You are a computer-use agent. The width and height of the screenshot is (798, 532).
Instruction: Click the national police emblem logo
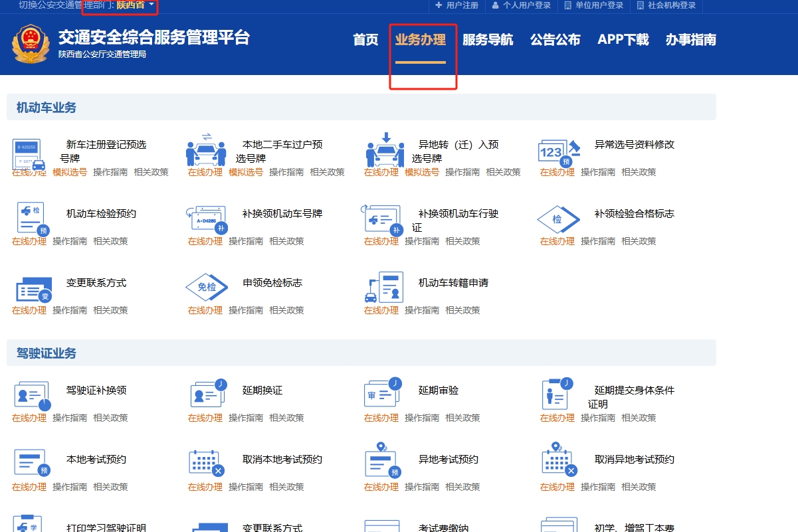tap(31, 44)
